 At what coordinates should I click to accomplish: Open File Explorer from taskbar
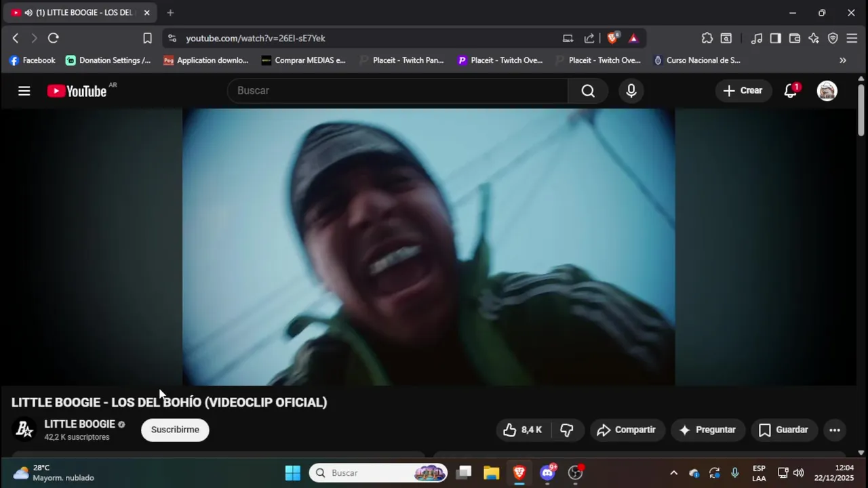coord(492,473)
